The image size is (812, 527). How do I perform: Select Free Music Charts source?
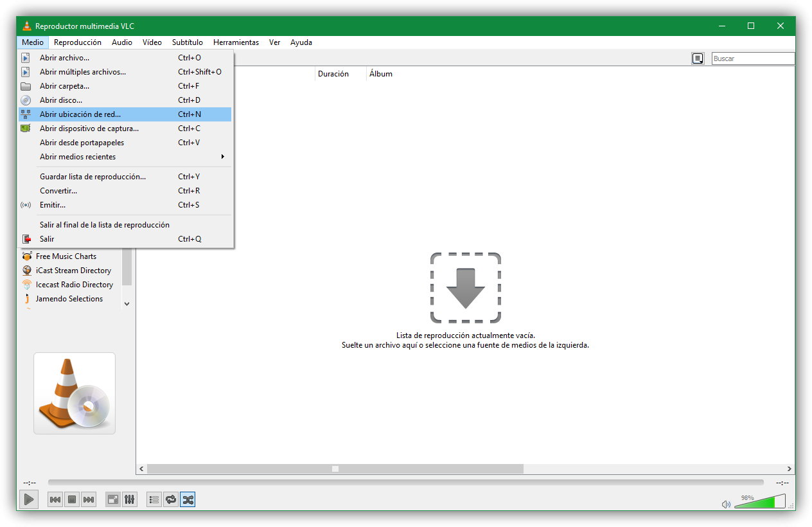click(x=66, y=256)
